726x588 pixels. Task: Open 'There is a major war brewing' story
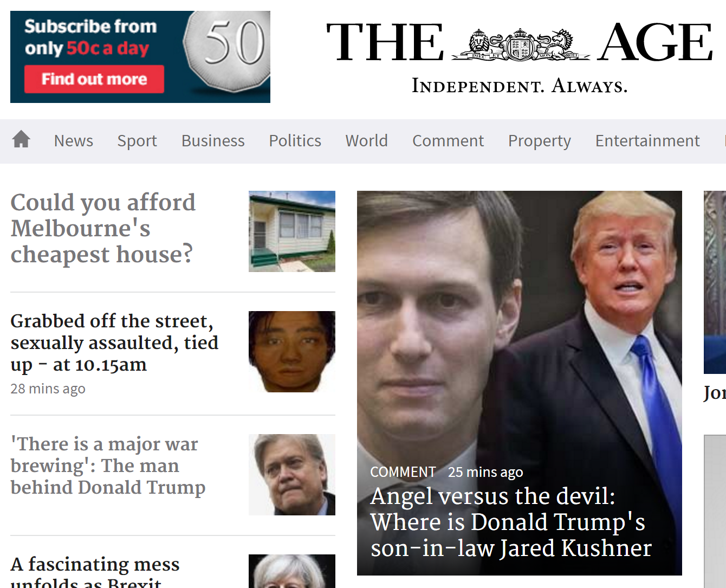point(108,466)
